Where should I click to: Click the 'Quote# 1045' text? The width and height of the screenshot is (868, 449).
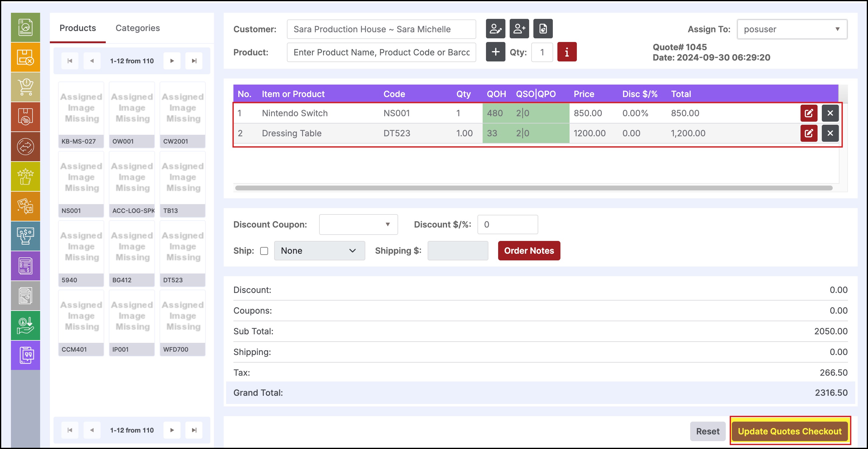tap(679, 47)
